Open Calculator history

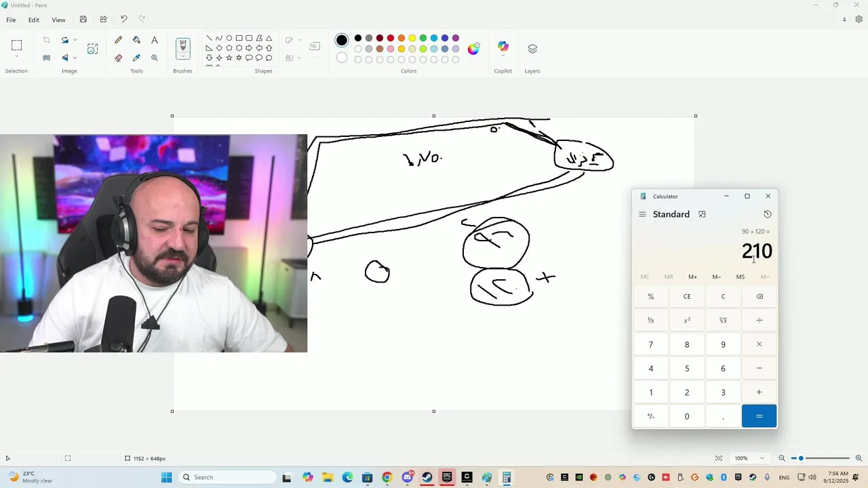[x=768, y=214]
